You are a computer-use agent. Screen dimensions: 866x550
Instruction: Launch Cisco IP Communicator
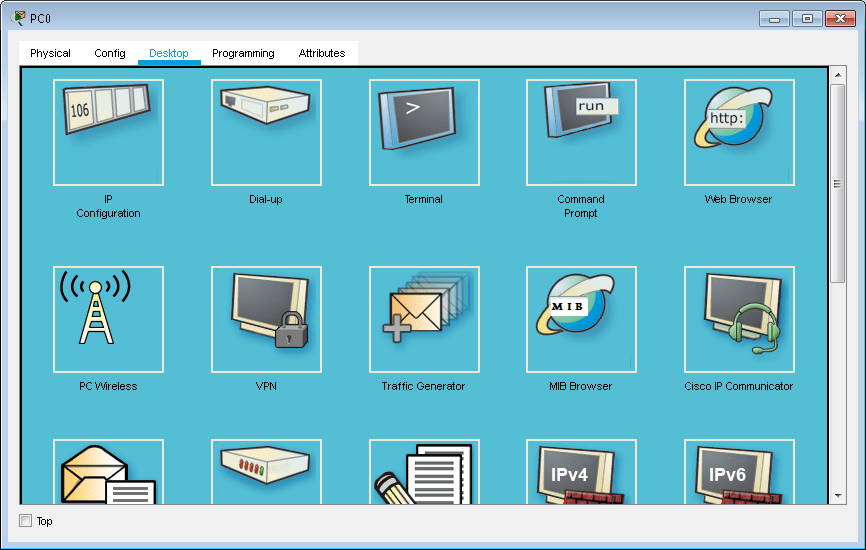pyautogui.click(x=739, y=319)
